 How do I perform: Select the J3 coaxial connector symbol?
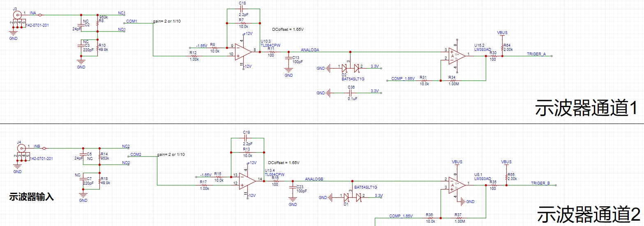click(x=17, y=15)
